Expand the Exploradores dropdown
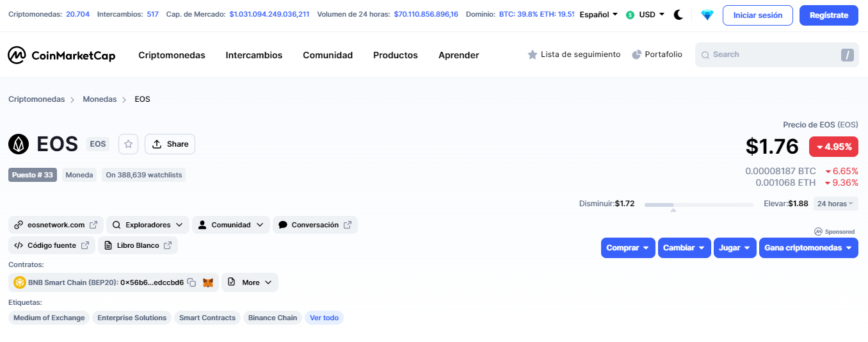 (148, 225)
